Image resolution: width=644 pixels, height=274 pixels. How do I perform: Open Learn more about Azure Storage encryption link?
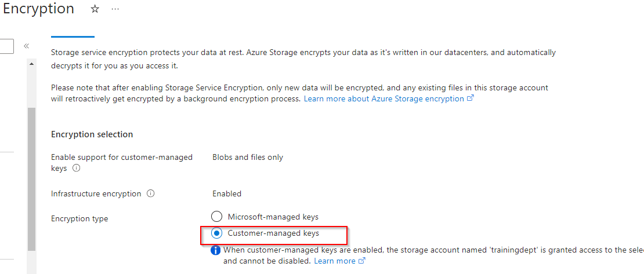tap(383, 99)
